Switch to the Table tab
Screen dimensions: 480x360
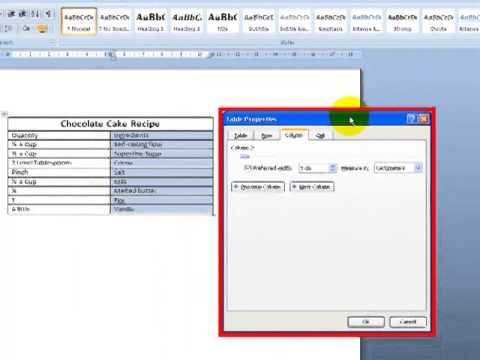click(240, 135)
